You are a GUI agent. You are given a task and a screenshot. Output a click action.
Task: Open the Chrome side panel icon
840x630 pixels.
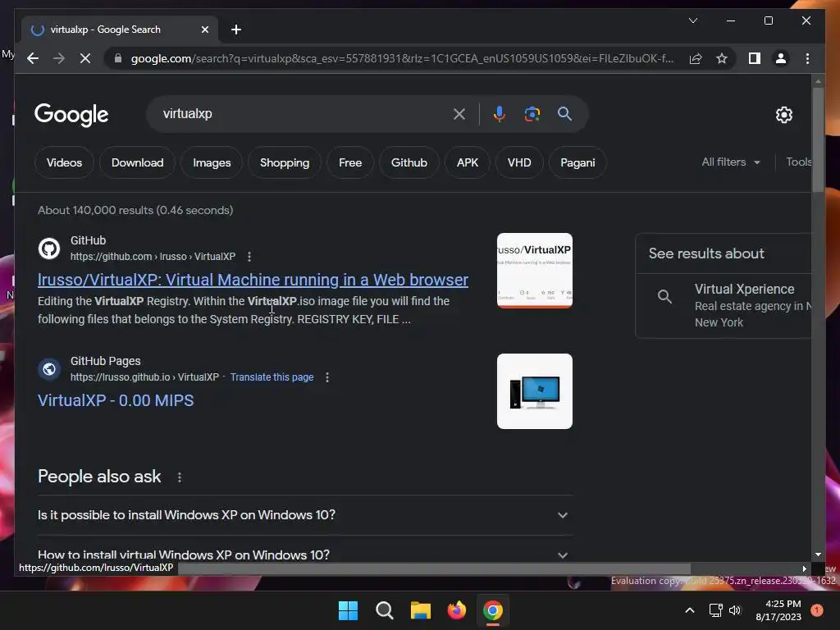[x=755, y=58]
